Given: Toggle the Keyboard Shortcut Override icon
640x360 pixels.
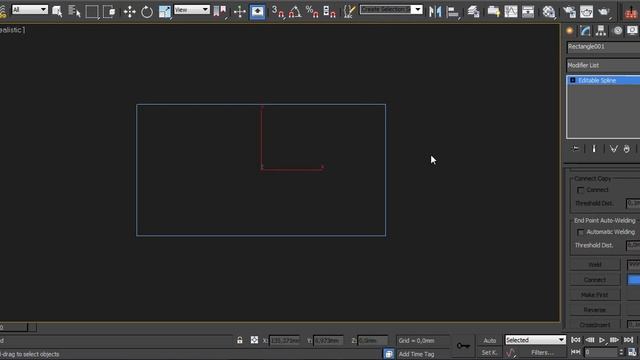Looking at the screenshot, I should pyautogui.click(x=258, y=11).
